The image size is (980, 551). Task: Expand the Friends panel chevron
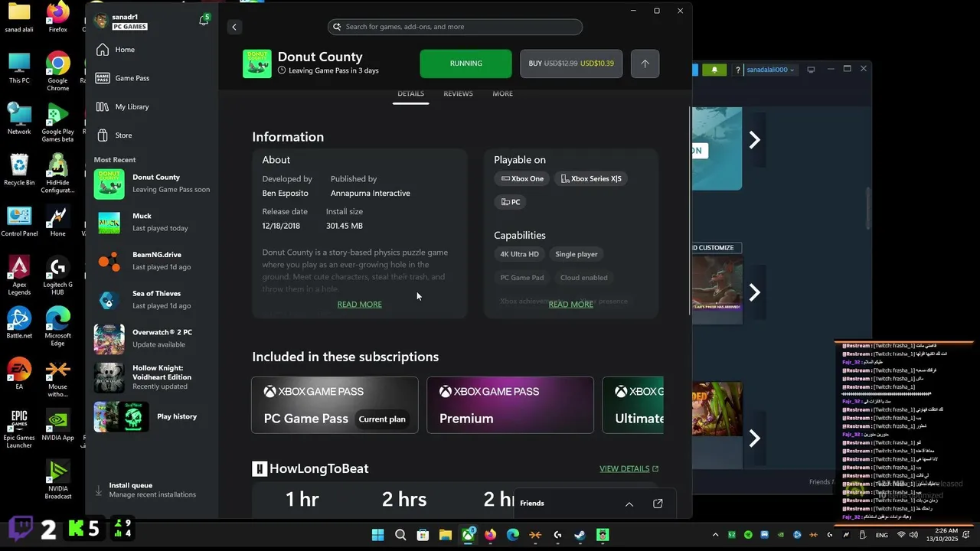pyautogui.click(x=629, y=504)
